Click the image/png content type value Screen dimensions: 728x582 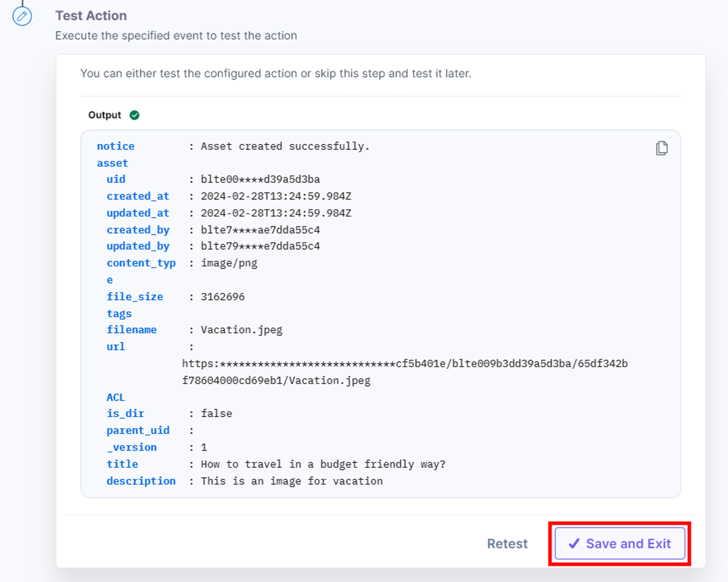pyautogui.click(x=229, y=263)
